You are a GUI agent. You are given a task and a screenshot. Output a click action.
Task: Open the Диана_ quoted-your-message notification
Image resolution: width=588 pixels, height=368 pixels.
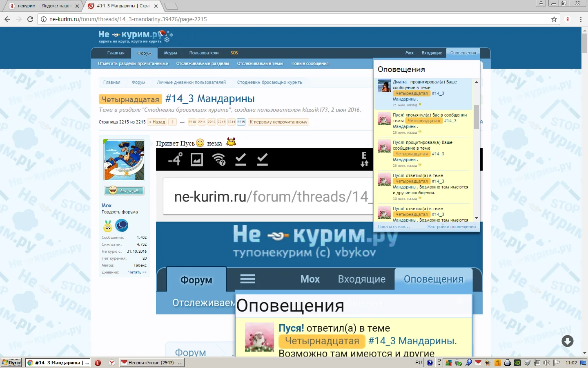tap(423, 94)
